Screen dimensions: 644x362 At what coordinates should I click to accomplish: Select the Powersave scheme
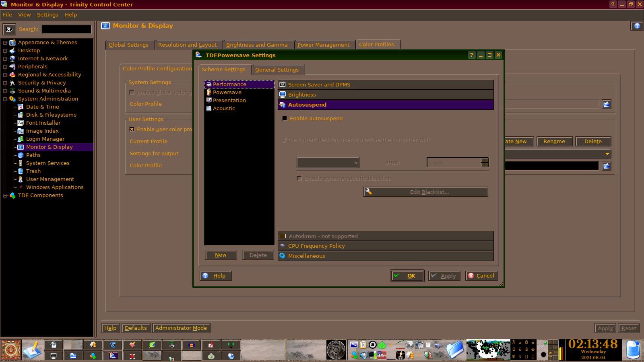coord(239,92)
